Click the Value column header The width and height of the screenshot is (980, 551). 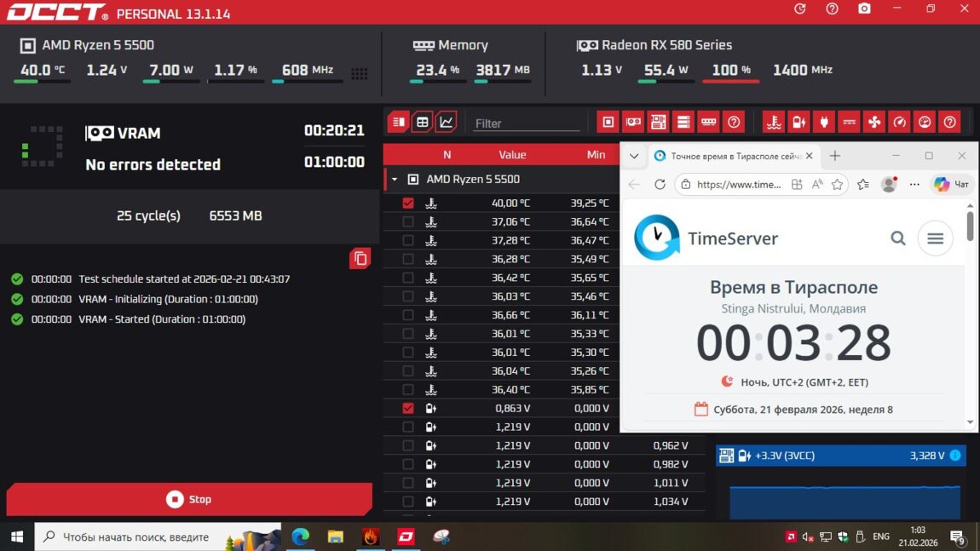tap(512, 155)
